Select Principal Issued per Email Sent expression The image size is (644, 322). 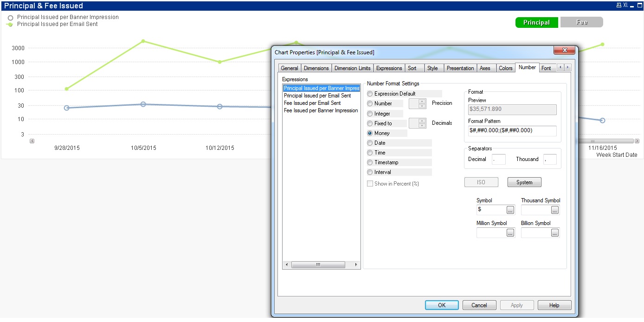tap(321, 96)
